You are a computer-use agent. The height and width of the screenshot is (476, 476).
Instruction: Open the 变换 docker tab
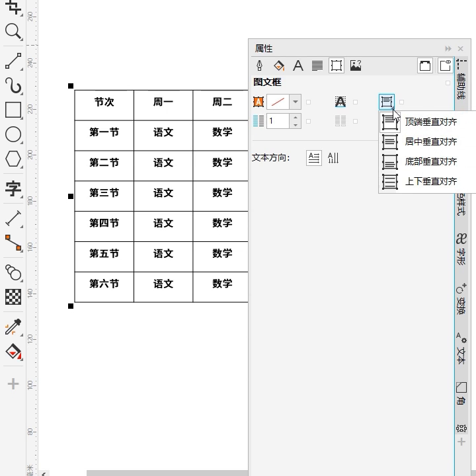pos(461,299)
